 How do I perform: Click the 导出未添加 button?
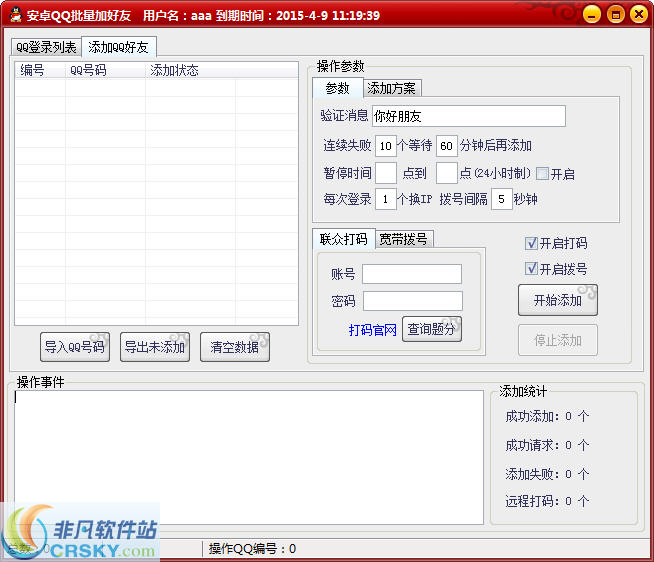coord(155,347)
